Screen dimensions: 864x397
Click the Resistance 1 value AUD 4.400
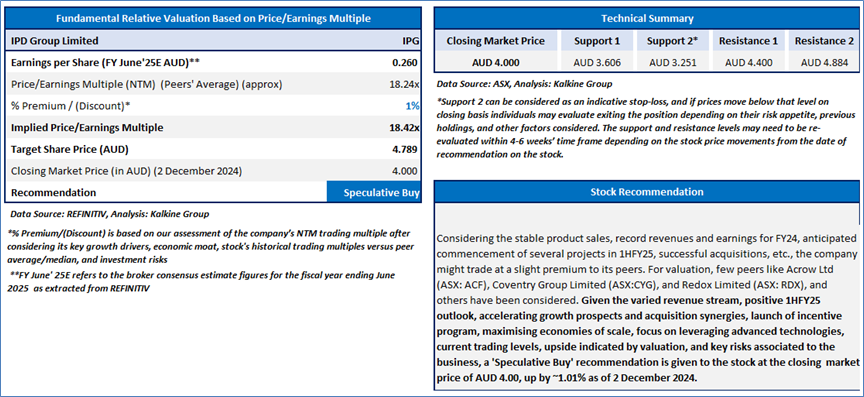click(748, 62)
